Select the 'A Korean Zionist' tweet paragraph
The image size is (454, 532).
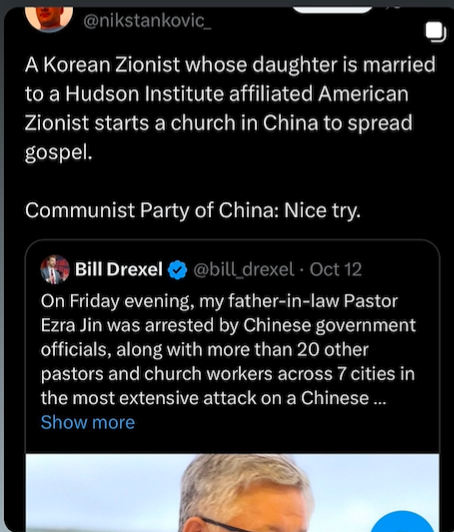(230, 108)
